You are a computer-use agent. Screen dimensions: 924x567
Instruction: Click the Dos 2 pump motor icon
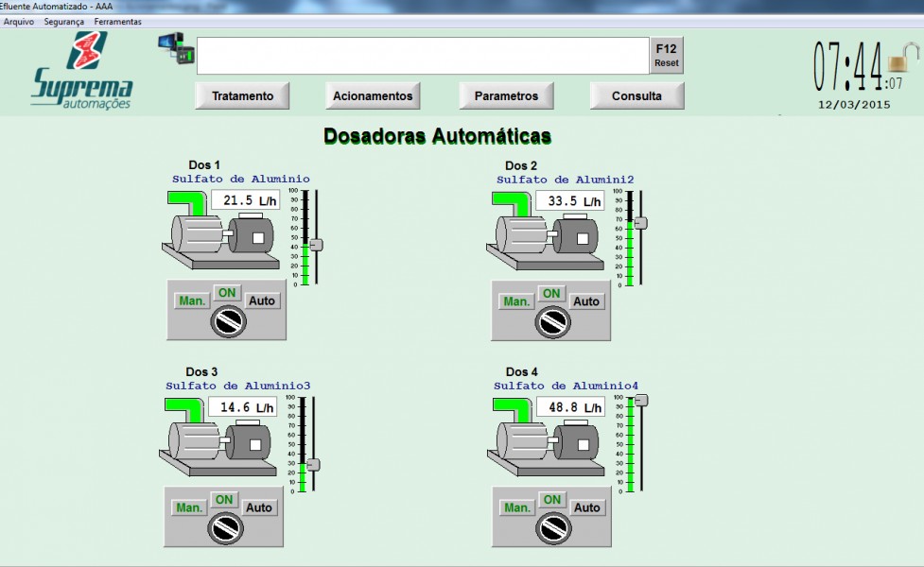pos(547,235)
